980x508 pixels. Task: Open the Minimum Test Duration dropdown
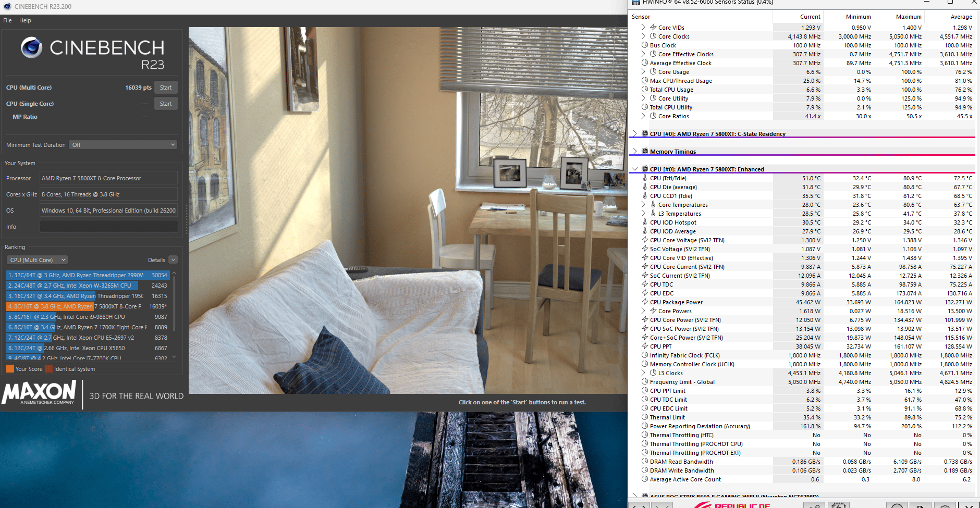point(123,145)
